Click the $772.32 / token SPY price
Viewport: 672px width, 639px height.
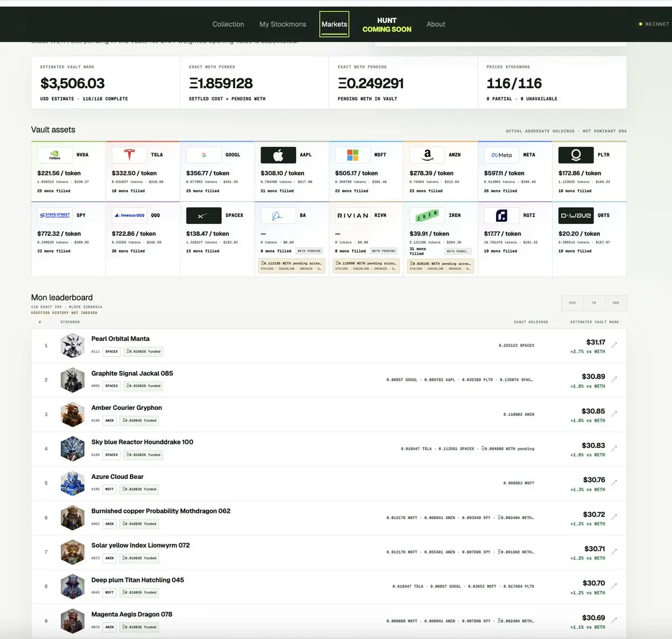pos(59,234)
